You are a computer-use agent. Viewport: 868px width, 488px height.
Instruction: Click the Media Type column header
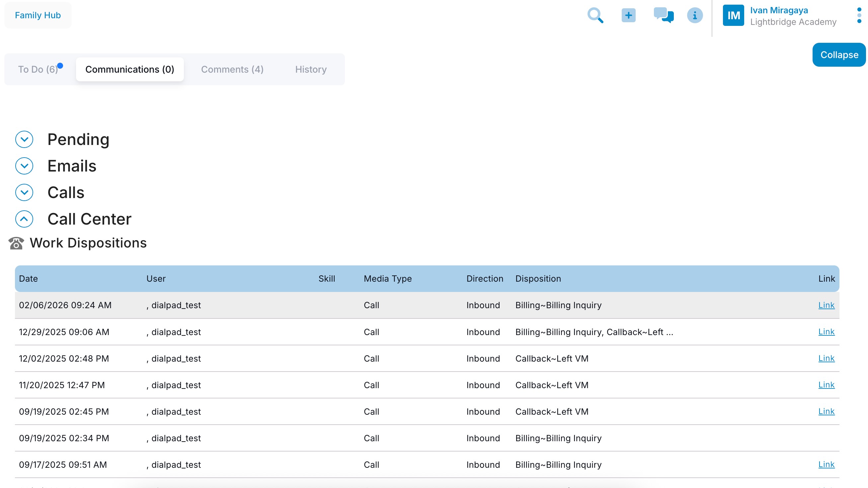tap(387, 279)
